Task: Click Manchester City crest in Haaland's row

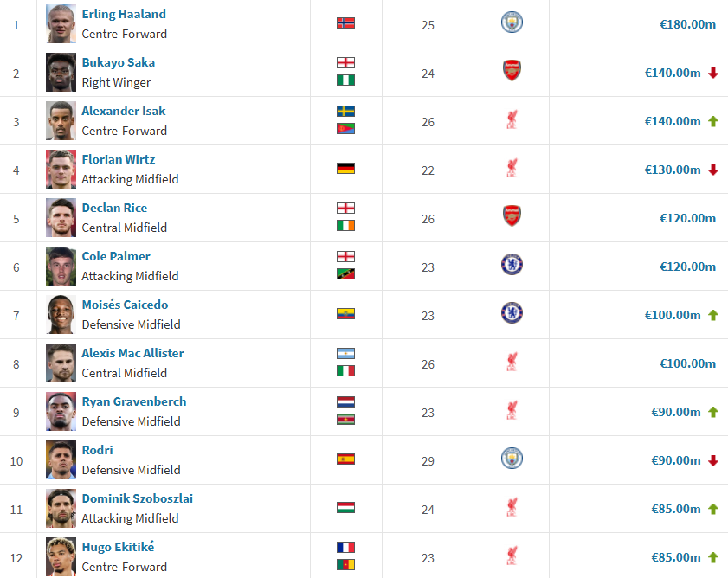Action: pos(512,23)
